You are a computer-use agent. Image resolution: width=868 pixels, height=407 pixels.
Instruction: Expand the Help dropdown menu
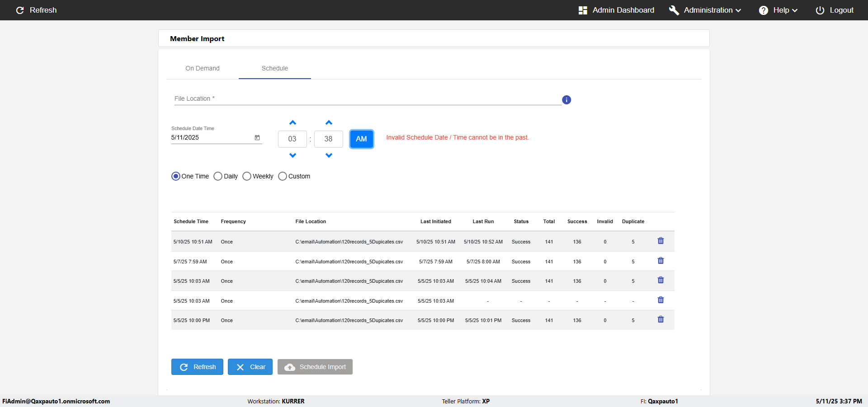tap(778, 10)
